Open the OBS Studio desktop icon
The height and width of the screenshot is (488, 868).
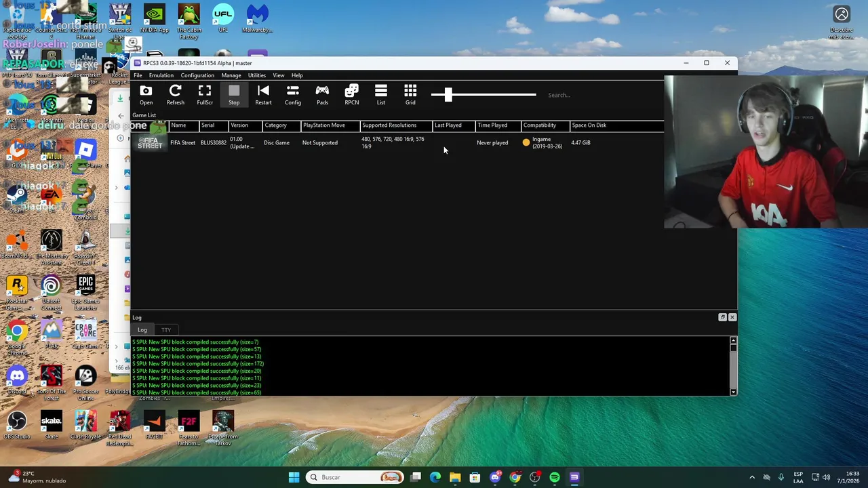tap(17, 425)
